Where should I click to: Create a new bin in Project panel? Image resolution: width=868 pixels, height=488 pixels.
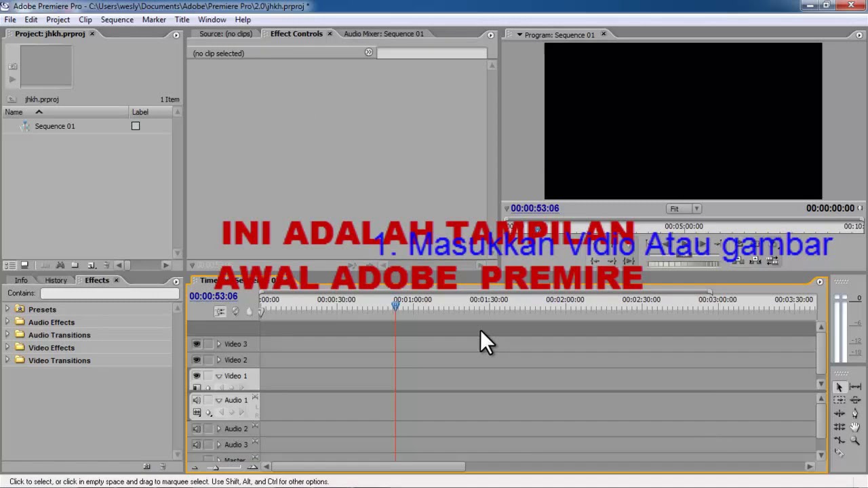[x=75, y=265]
